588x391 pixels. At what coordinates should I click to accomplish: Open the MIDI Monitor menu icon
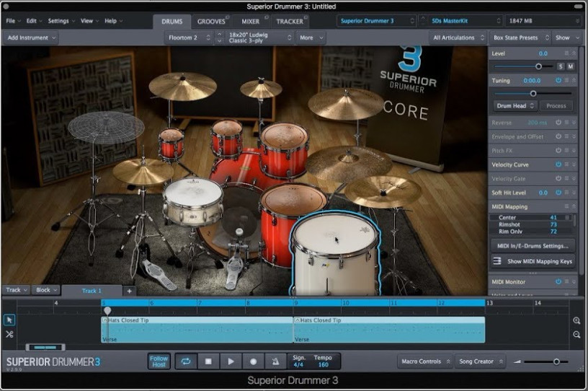pyautogui.click(x=566, y=281)
